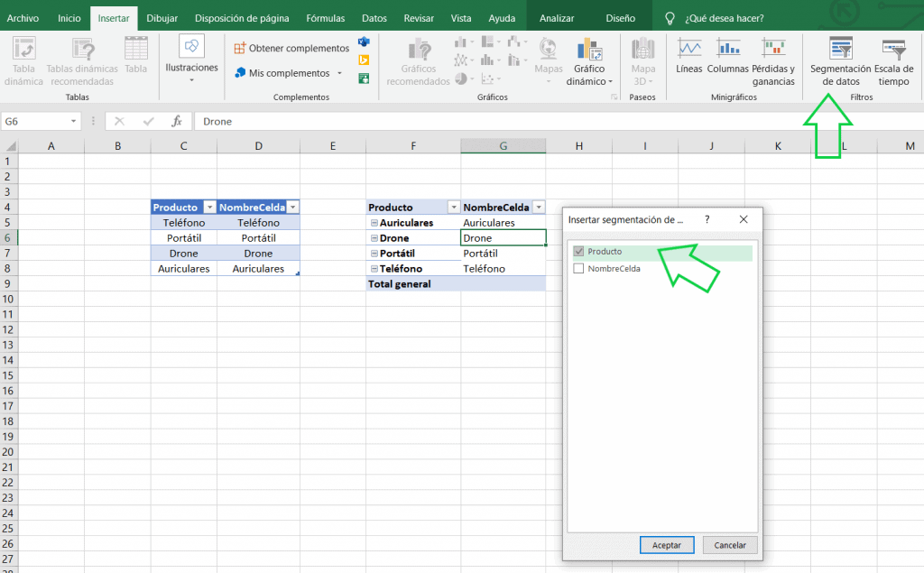This screenshot has width=924, height=573.
Task: Open the Ayuda tab
Action: pos(502,18)
